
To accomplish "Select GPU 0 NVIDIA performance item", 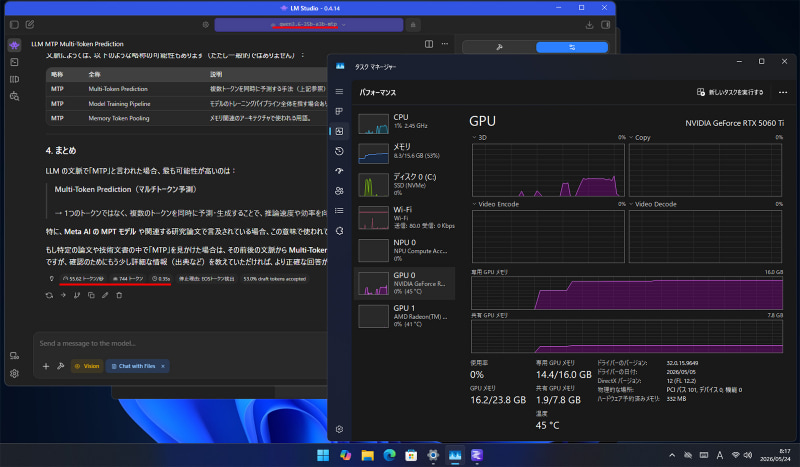I will (405, 283).
